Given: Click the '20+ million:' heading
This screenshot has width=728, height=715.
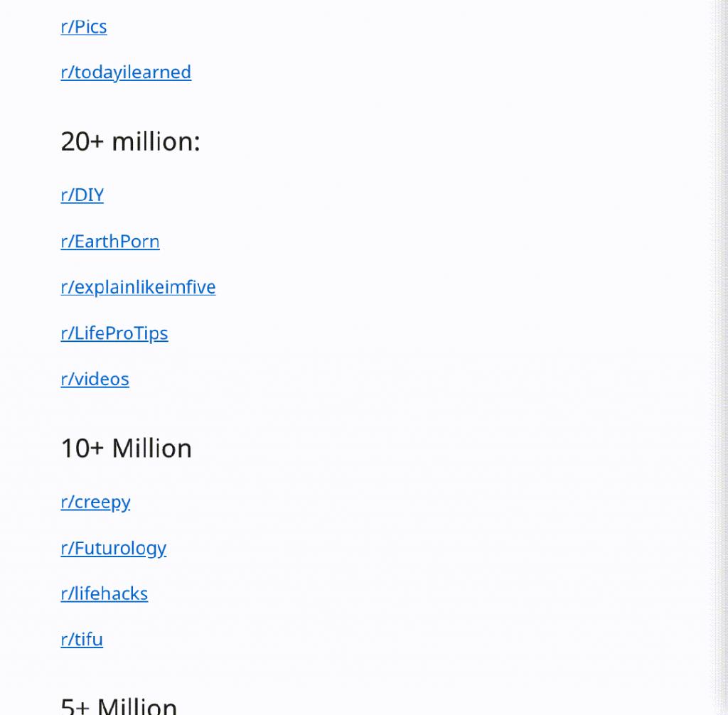Looking at the screenshot, I should [x=131, y=141].
